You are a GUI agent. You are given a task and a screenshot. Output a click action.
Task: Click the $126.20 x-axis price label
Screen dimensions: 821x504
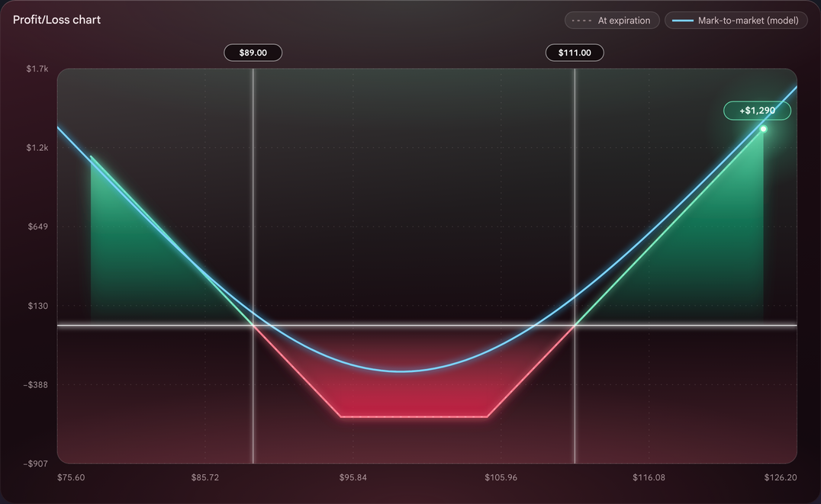pyautogui.click(x=780, y=477)
